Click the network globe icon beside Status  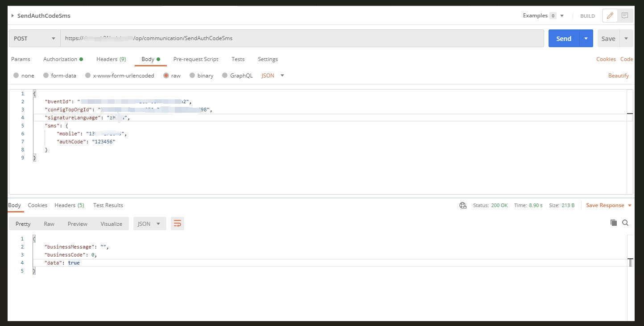tap(463, 205)
